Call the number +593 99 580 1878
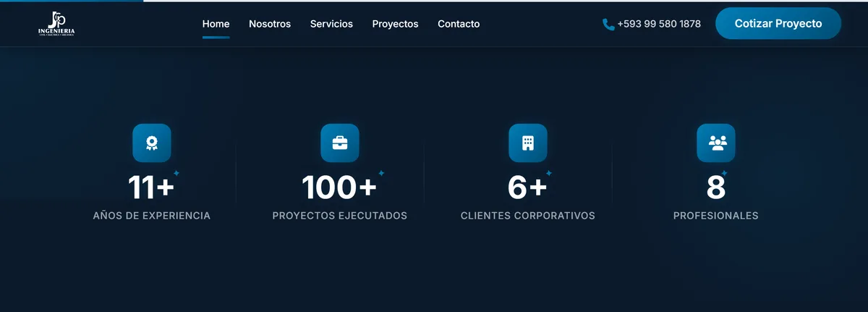868x312 pixels. coord(659,24)
